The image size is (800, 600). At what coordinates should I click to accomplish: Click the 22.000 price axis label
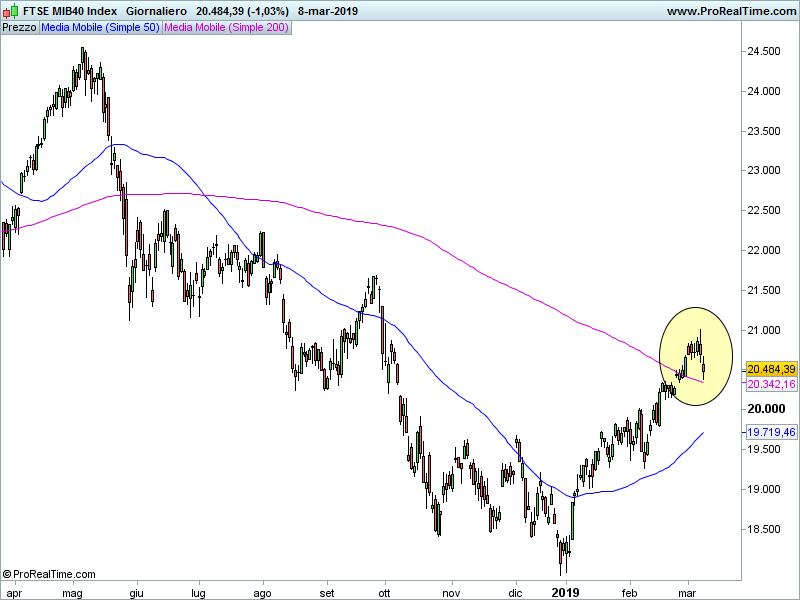[x=764, y=250]
